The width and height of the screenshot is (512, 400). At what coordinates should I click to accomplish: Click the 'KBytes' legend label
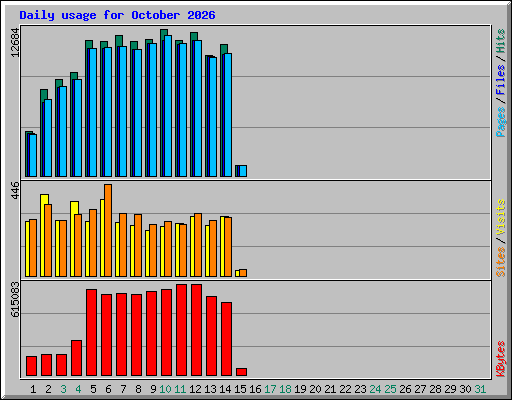tap(500, 359)
